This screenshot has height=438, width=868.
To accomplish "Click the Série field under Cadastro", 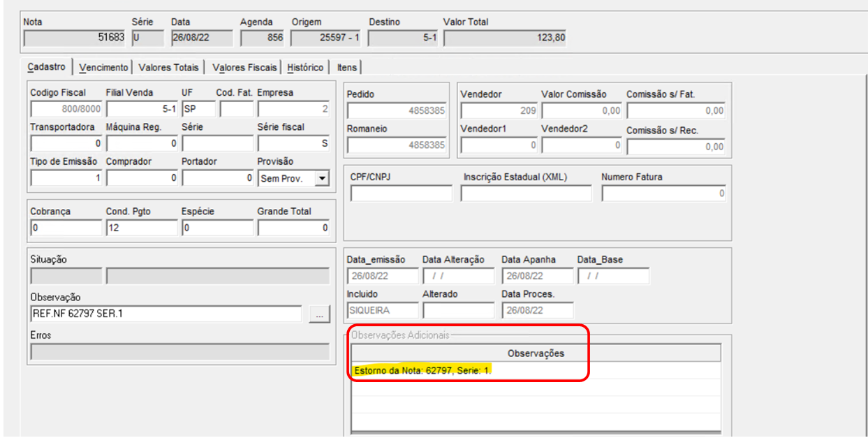I will [x=218, y=143].
